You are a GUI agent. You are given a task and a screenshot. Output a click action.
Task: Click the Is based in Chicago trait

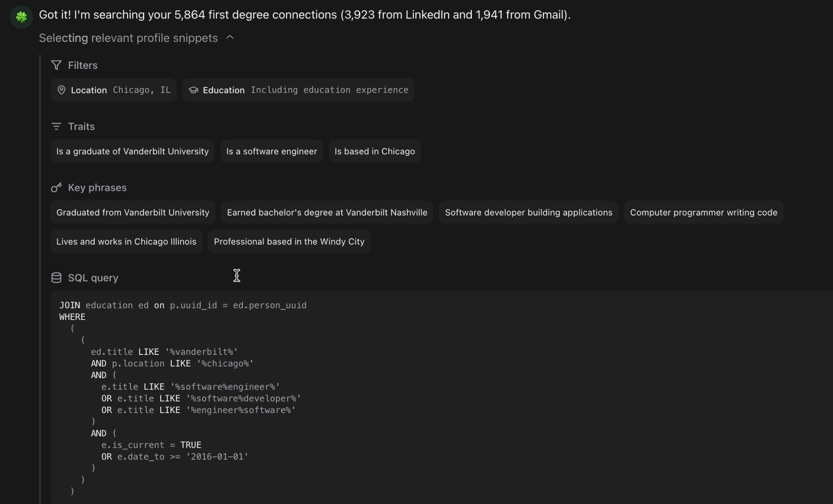(x=374, y=151)
